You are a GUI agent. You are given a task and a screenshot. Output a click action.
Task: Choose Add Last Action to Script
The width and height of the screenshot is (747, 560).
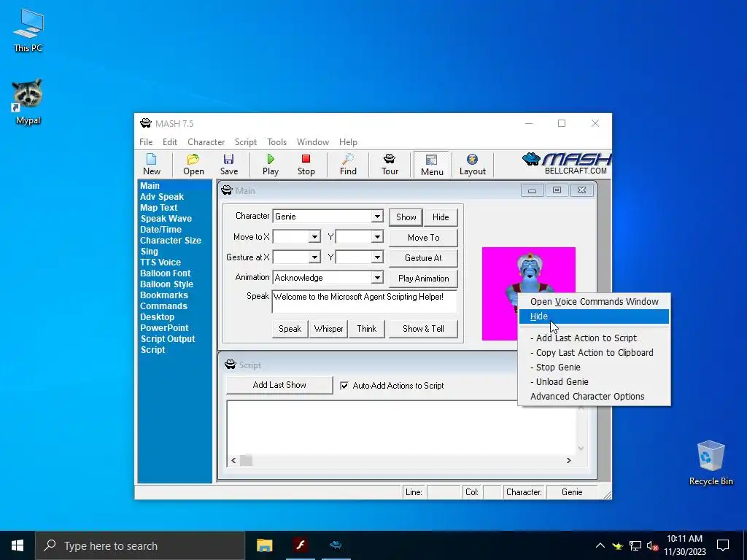(x=594, y=338)
